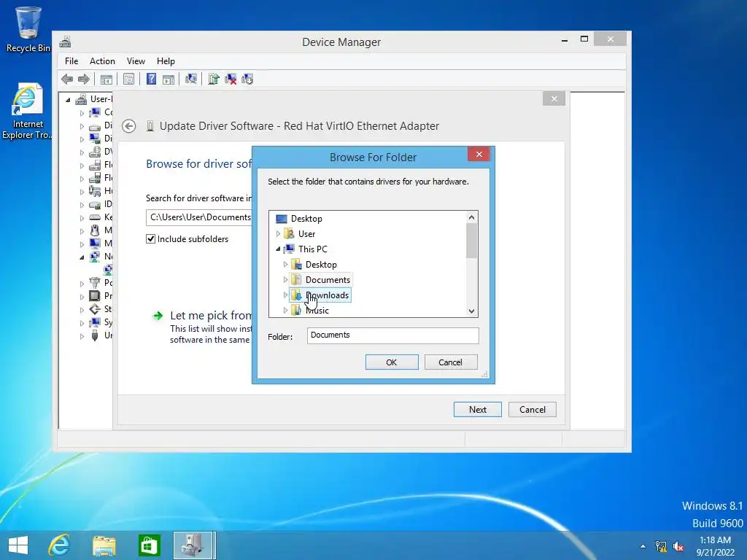Click the driver search location path box
The width and height of the screenshot is (747, 560).
click(199, 217)
